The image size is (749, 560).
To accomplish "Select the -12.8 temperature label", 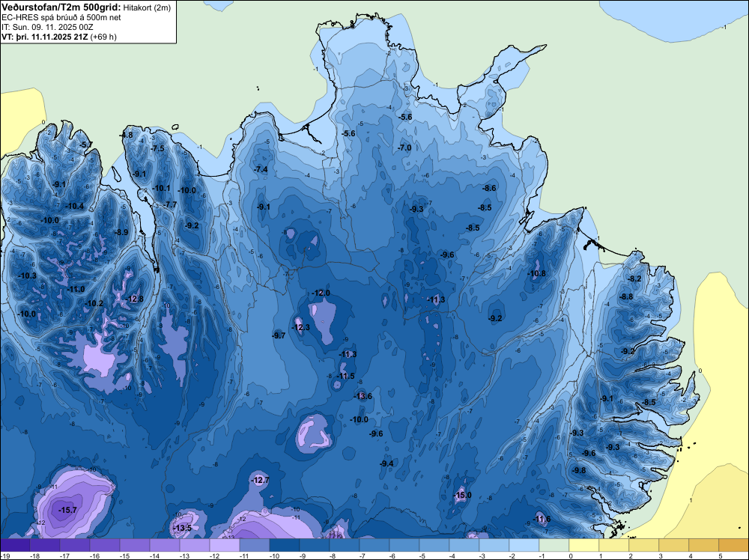I will [134, 299].
